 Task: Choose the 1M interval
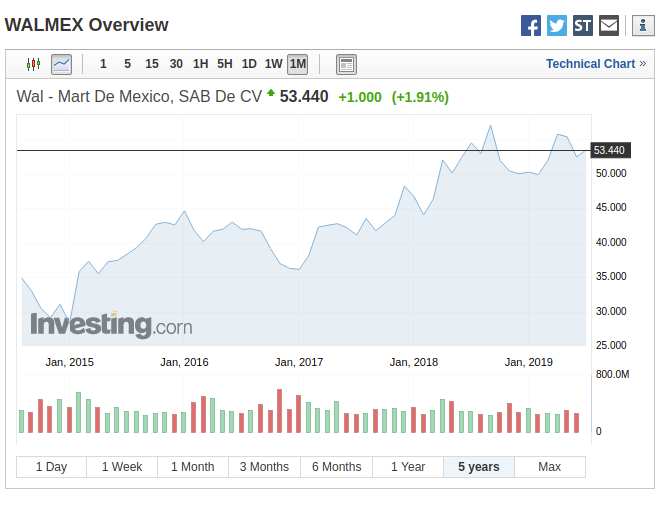click(x=298, y=64)
